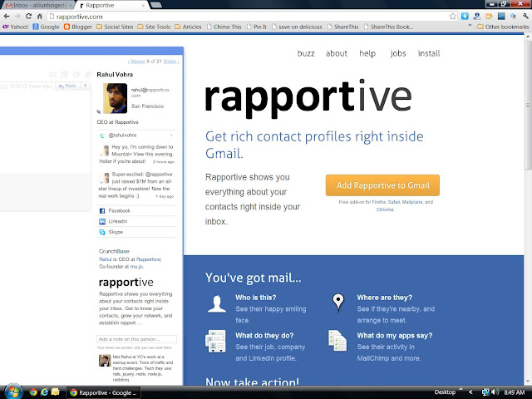Click the Older message link
532x399 pixels.
pos(171,62)
